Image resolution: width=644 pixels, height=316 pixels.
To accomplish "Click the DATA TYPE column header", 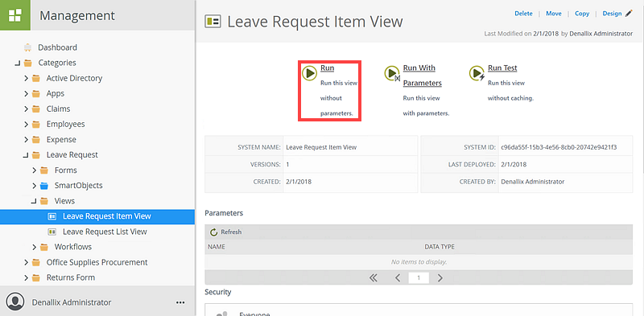I will point(440,247).
